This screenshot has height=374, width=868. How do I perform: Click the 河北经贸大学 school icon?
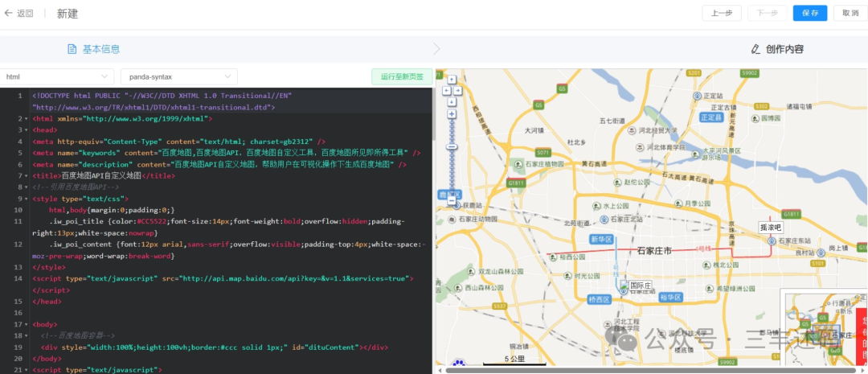[x=632, y=131]
